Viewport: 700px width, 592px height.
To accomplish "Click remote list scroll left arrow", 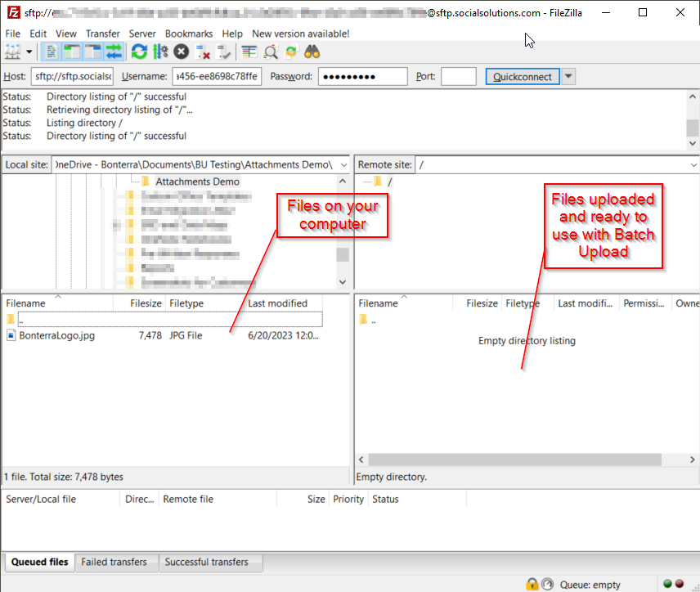I will point(361,460).
